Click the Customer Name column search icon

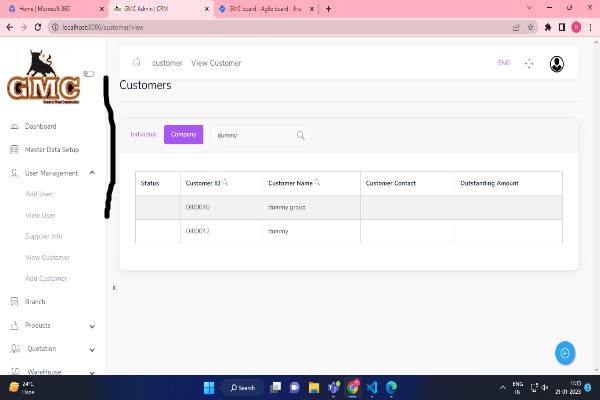pos(317,183)
